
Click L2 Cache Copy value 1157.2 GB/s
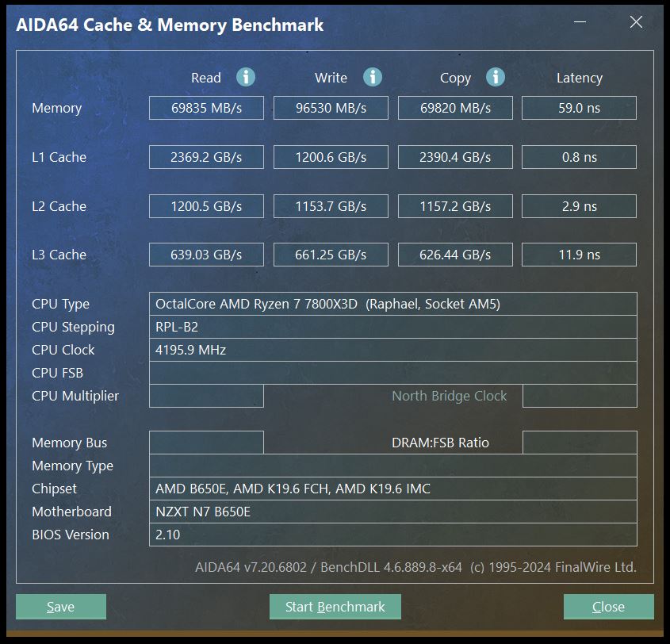click(455, 206)
